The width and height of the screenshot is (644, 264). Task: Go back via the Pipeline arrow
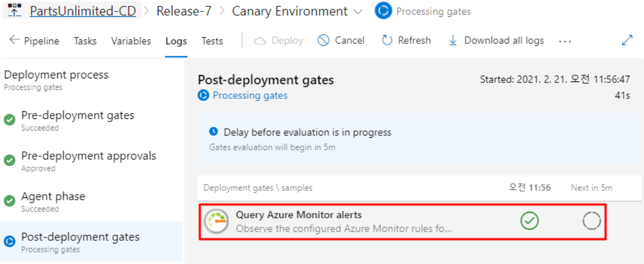[34, 40]
